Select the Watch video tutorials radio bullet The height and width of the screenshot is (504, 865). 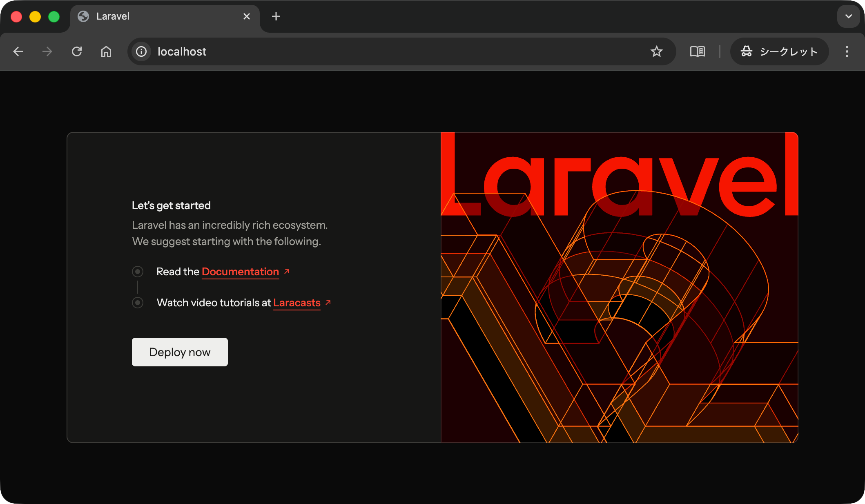coord(138,303)
